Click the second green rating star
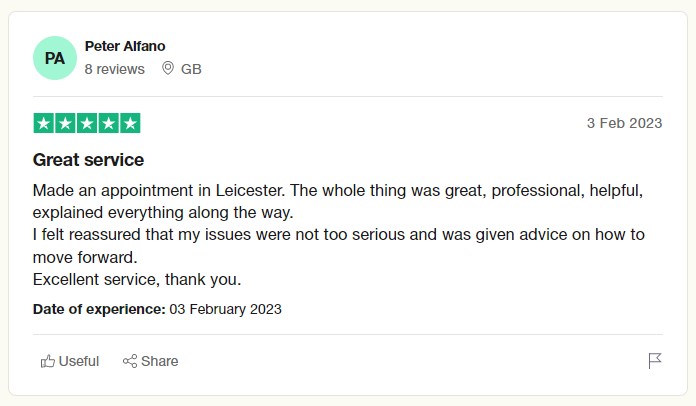Screen dimensions: 696x406 (65, 123)
